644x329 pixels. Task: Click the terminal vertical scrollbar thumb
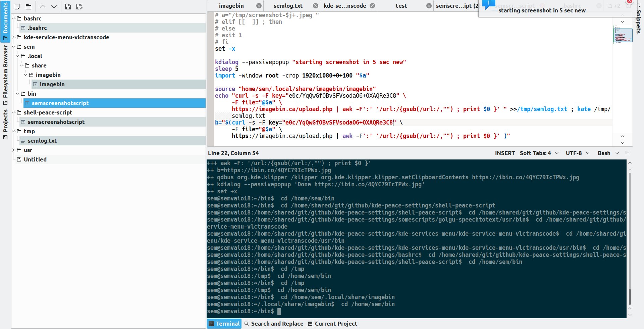[x=630, y=297]
